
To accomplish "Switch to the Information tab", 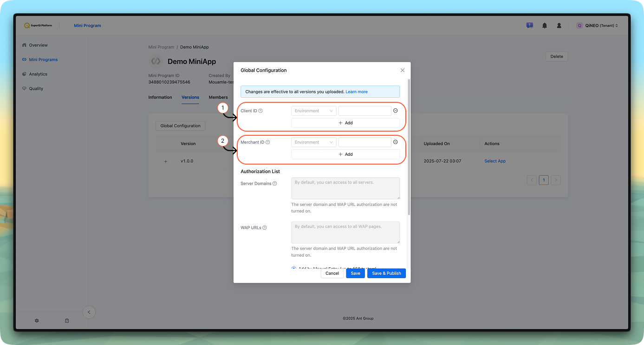I will click(160, 98).
